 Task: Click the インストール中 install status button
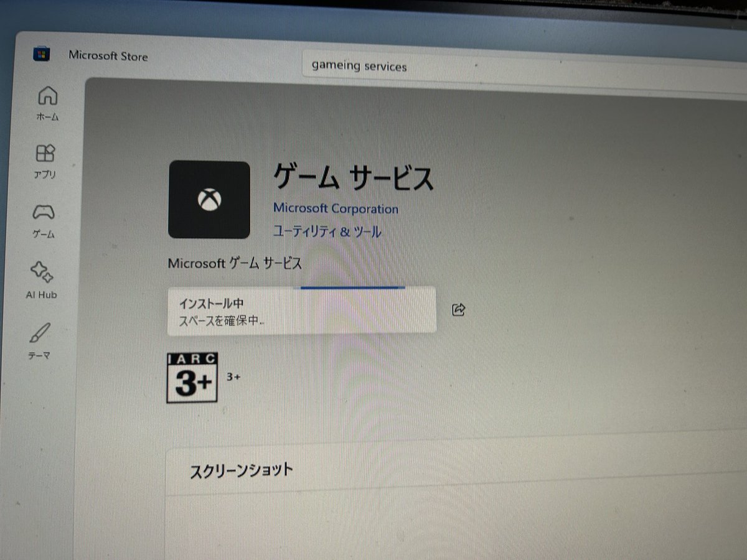pyautogui.click(x=302, y=311)
